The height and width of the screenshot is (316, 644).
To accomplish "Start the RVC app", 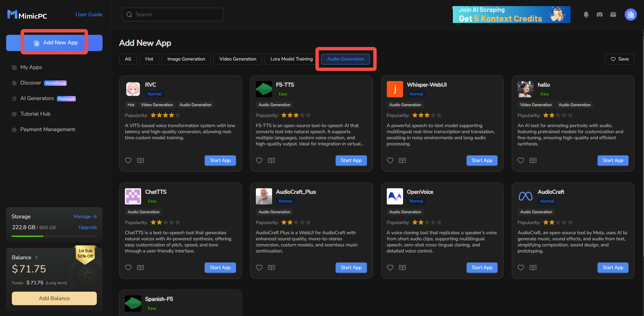I will pyautogui.click(x=220, y=161).
